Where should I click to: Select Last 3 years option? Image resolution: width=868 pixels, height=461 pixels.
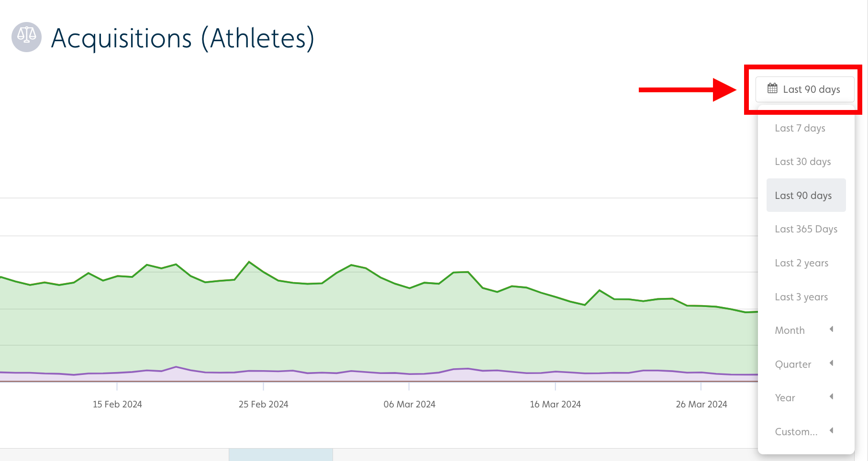801,297
